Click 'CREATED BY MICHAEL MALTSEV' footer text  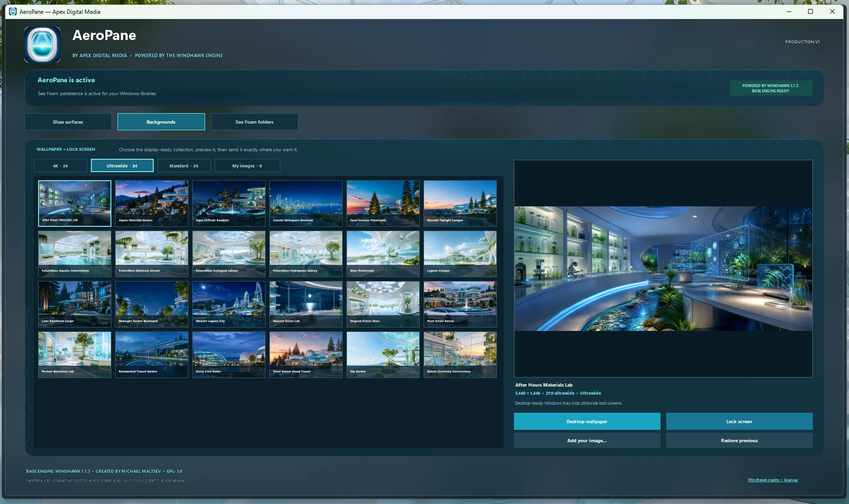[128, 471]
